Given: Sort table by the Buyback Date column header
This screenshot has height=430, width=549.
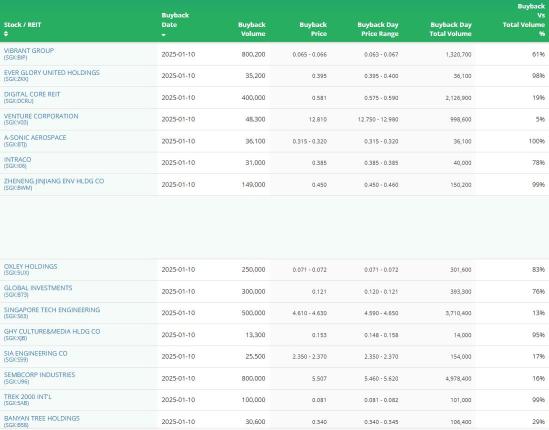Looking at the screenshot, I should click(x=175, y=20).
